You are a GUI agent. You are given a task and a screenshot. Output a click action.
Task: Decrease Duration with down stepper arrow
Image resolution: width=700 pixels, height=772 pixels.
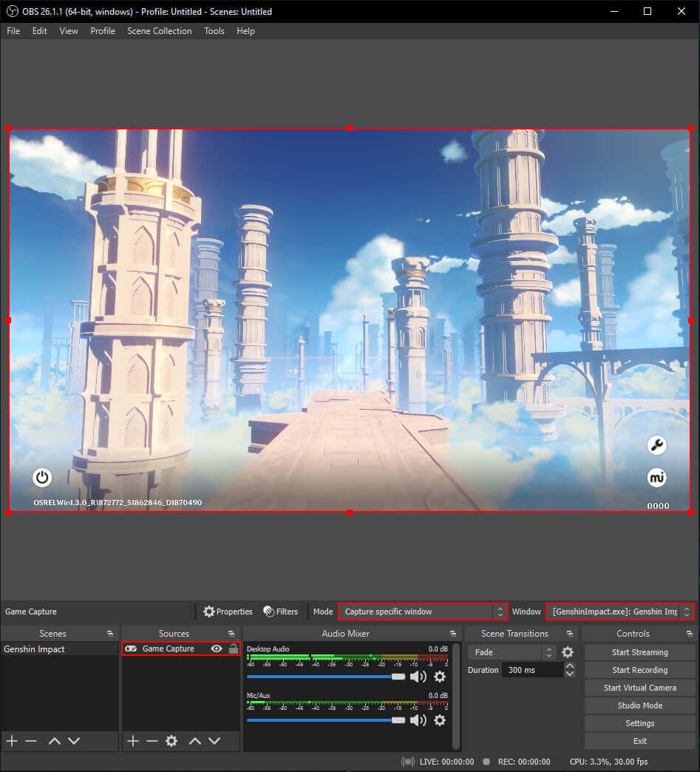click(x=570, y=674)
